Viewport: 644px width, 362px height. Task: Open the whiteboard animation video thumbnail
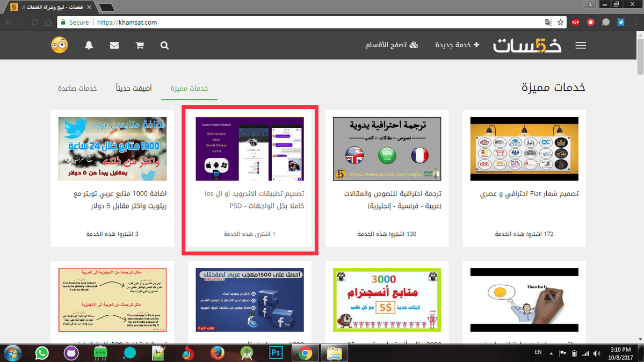click(x=524, y=300)
